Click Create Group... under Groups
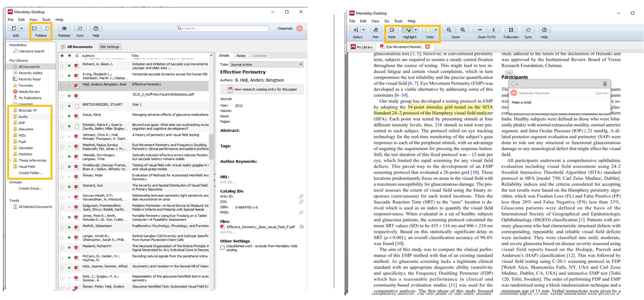 [x=31, y=188]
